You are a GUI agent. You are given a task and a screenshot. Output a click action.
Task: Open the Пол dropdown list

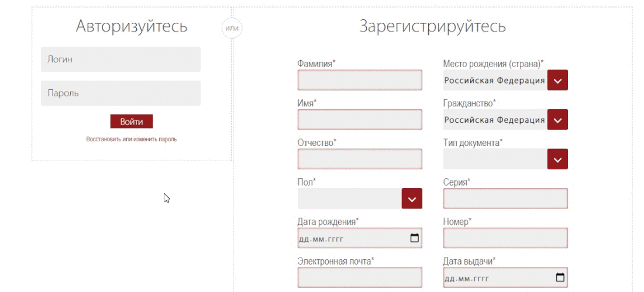coord(412,199)
